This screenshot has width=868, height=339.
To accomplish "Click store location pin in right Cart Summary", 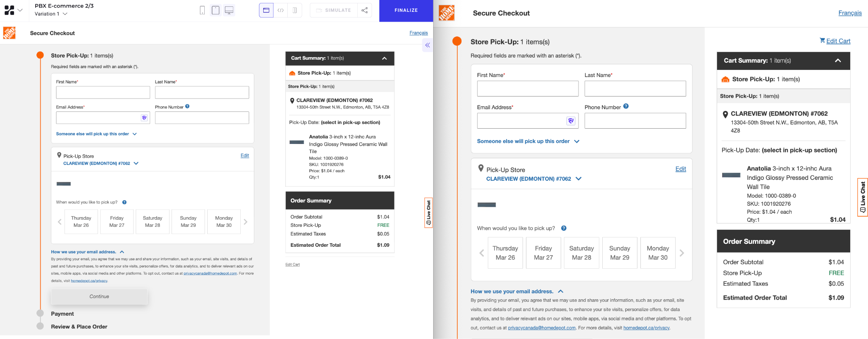I will tap(725, 114).
